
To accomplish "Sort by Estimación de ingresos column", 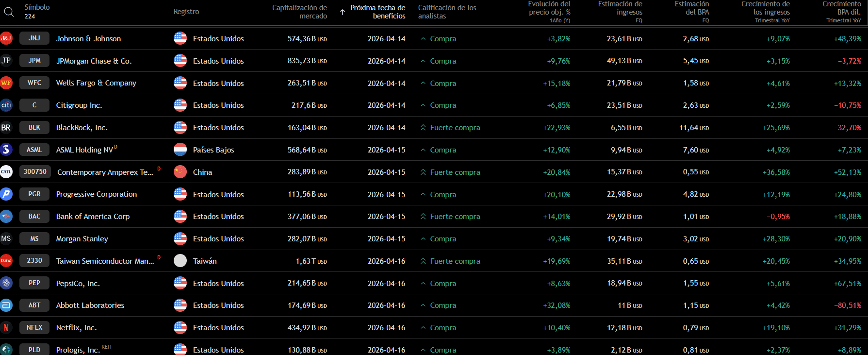I will click(x=620, y=12).
